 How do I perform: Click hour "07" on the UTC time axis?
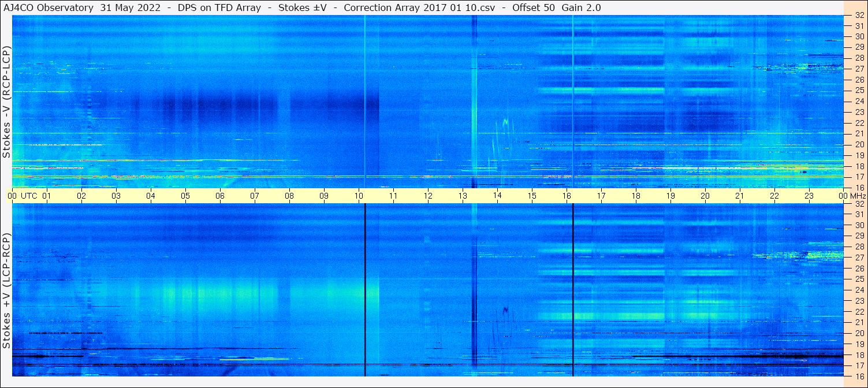point(255,196)
